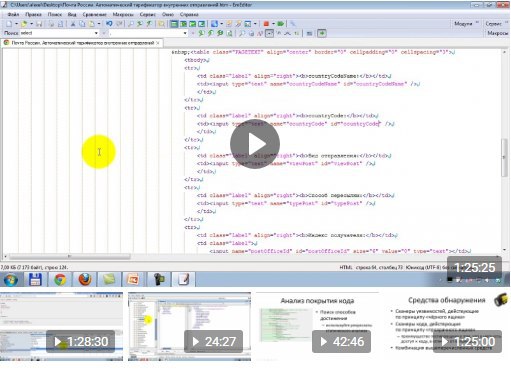The height and width of the screenshot is (379, 511).
Task: Expand the search field dropdown with 'select'
Action: [x=96, y=33]
